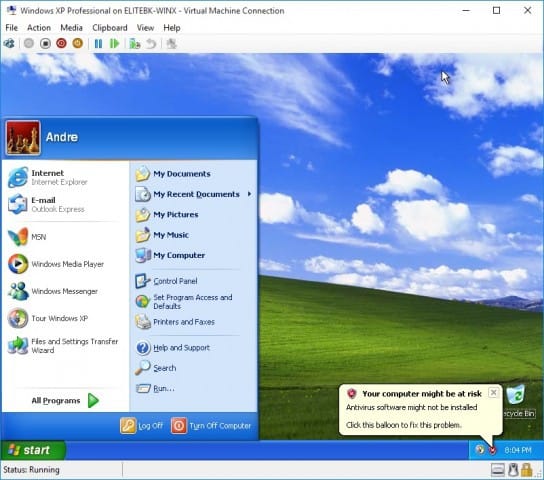Viewport: 544px width, 480px height.
Task: Click the Checkpoint toolbar icon
Action: (135, 43)
